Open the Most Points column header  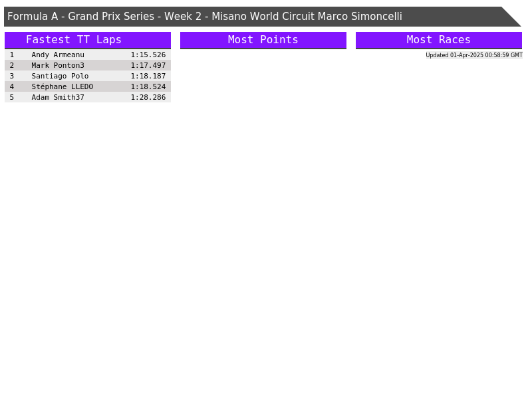(263, 40)
